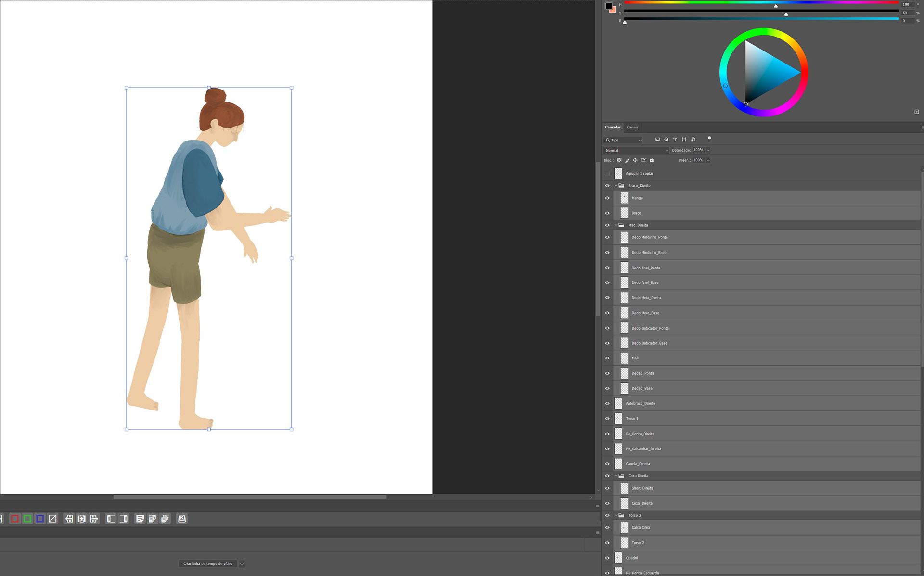The height and width of the screenshot is (576, 924).
Task: Click Criar linha de tempo de vídeo button
Action: [207, 564]
